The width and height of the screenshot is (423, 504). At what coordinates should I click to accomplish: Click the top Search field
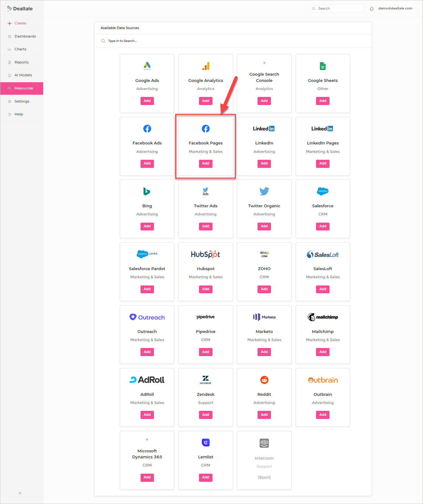point(336,9)
